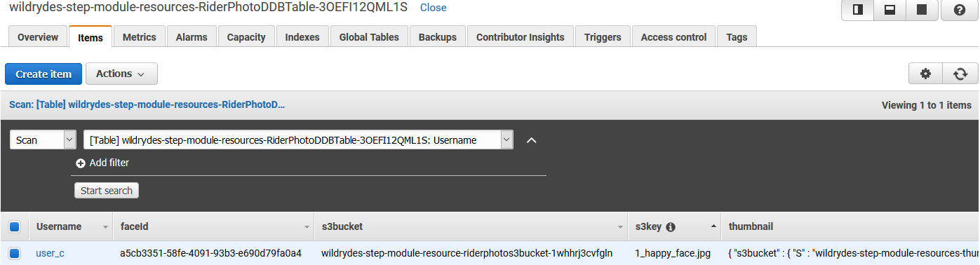Screen dimensions: 980x265
Task: Switch to full panel layout icon
Action: [x=922, y=11]
